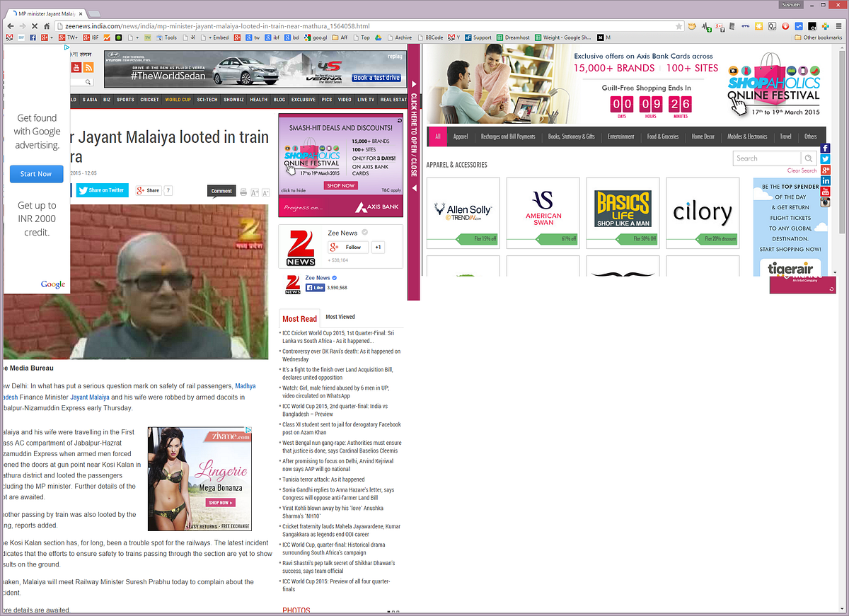
Task: Open the Aff bookmarks folder
Action: click(339, 37)
